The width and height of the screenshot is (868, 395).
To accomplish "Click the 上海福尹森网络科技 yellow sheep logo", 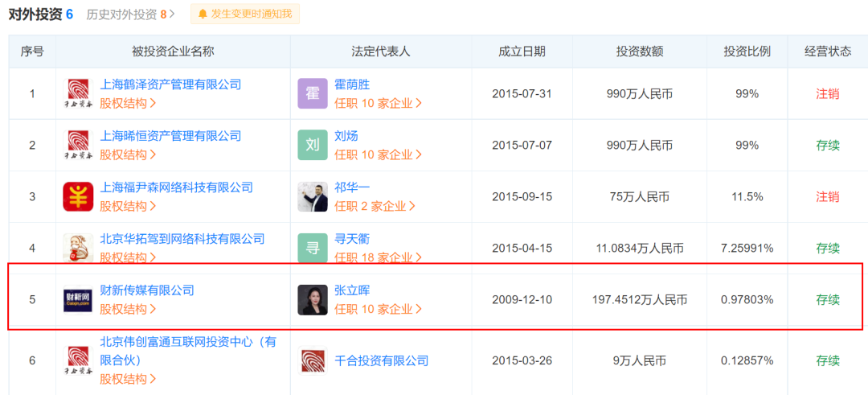I will pyautogui.click(x=78, y=196).
